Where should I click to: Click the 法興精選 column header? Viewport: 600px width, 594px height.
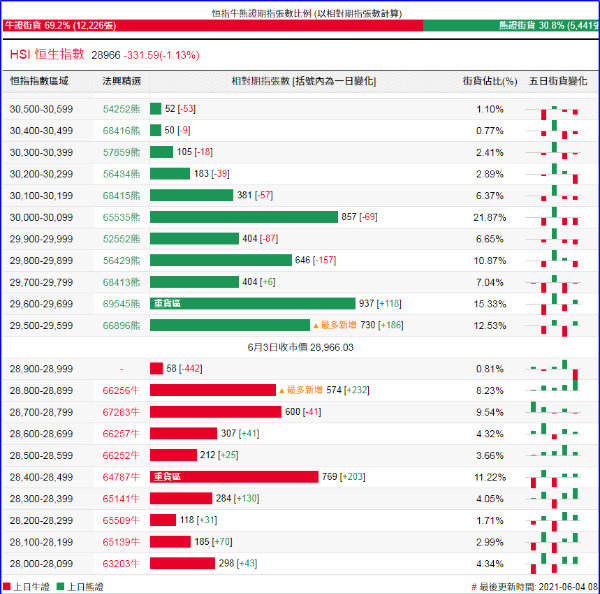point(122,81)
